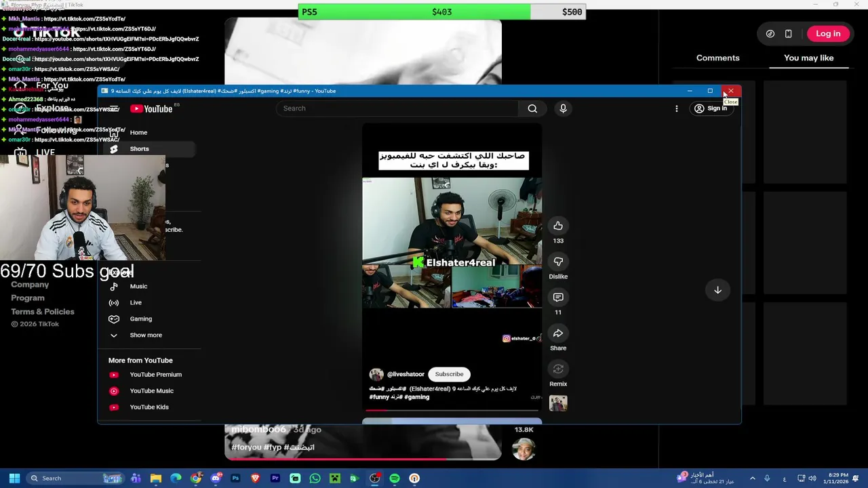Focus the YouTube Search input field
Image resolution: width=868 pixels, height=488 pixels.
(x=397, y=108)
